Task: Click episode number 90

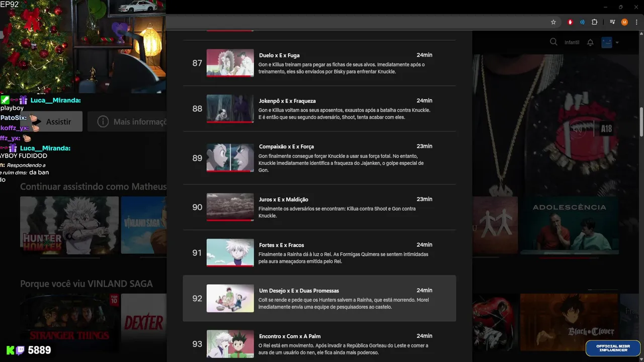Action: [x=197, y=207]
